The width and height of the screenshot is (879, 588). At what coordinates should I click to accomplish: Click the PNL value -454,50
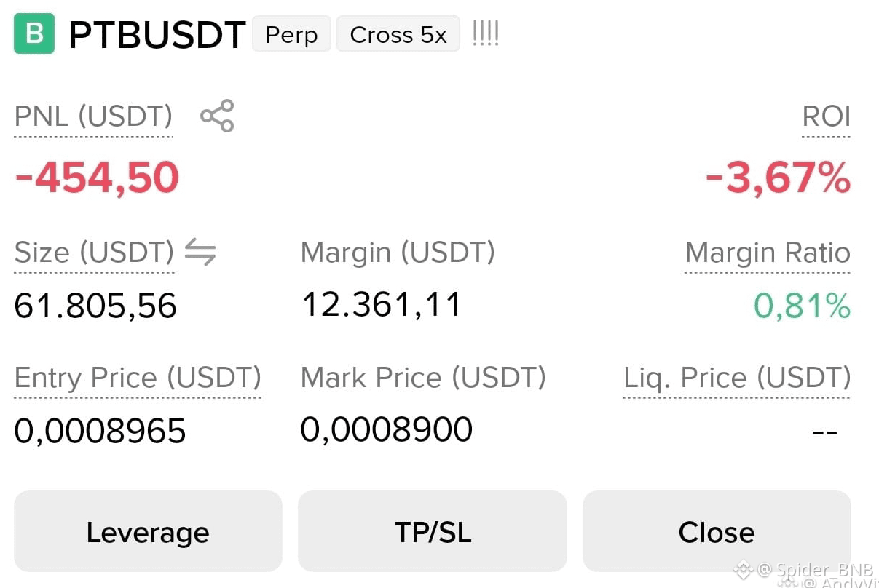pos(97,178)
